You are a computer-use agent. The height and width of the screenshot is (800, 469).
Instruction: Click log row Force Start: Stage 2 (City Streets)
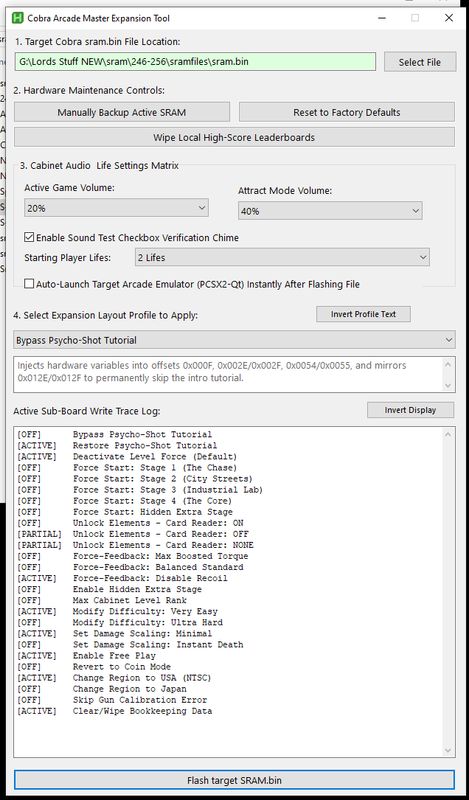135,479
